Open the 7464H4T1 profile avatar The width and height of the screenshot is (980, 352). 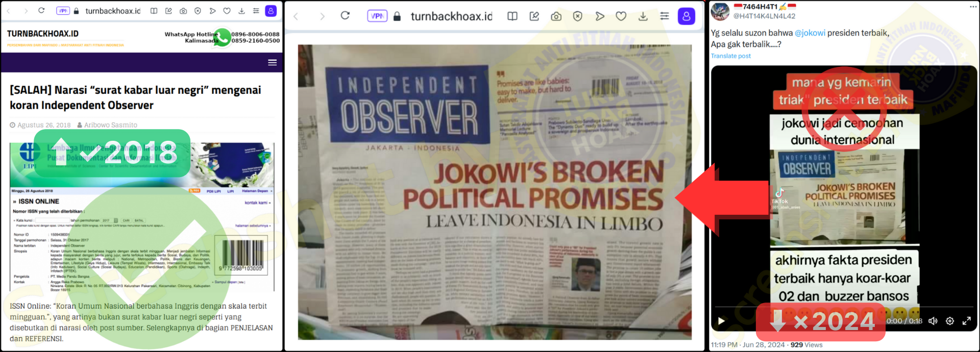[x=720, y=11]
